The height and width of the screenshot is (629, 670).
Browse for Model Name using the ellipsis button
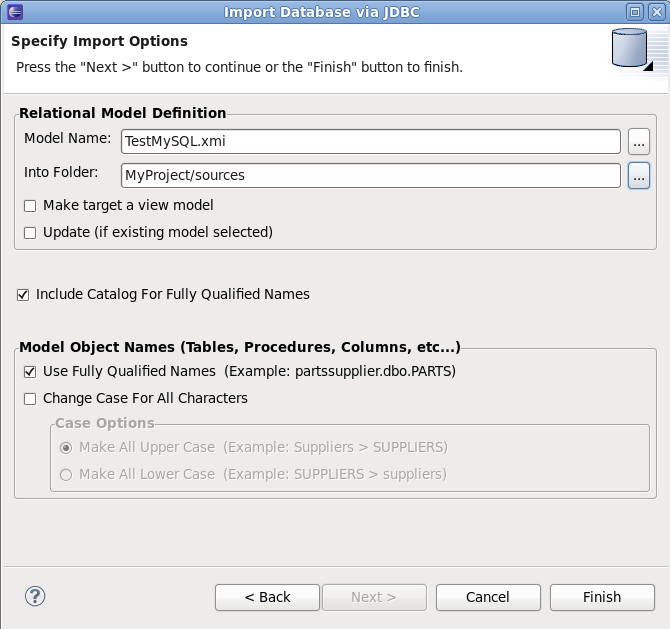(x=639, y=142)
